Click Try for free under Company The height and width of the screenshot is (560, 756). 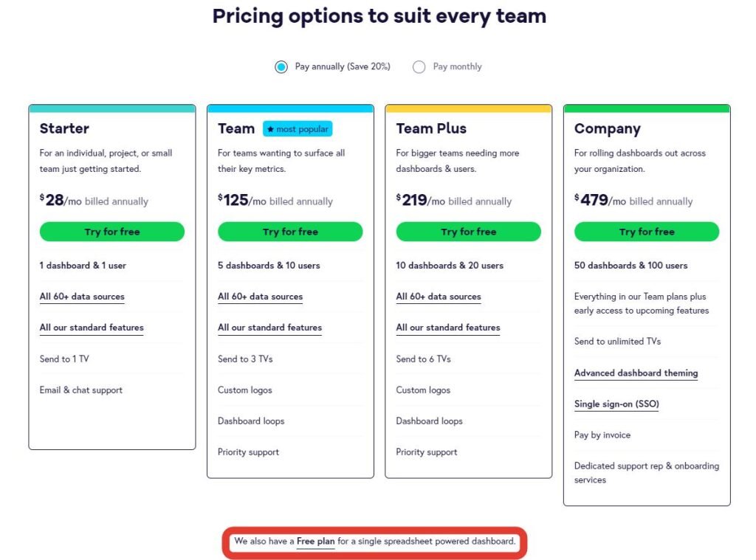point(647,232)
